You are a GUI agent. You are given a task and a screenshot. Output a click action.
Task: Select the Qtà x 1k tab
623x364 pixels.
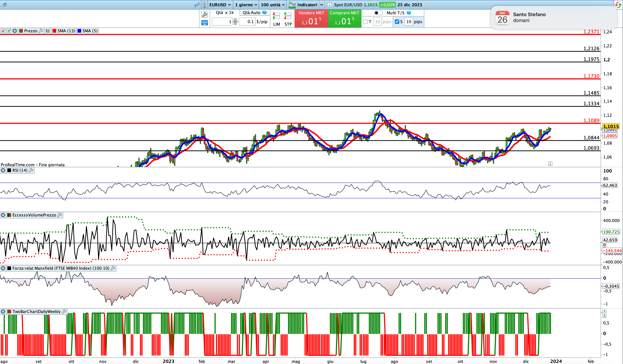(x=225, y=13)
